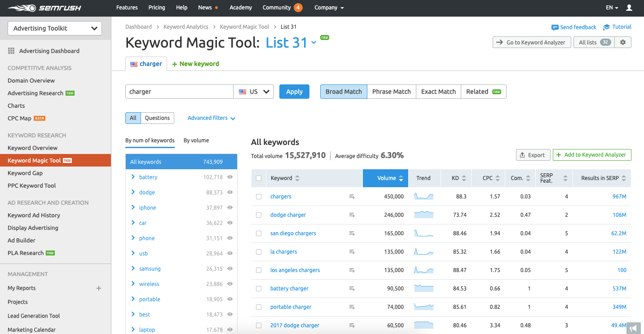Click the Community notification badge 4
This screenshot has height=334, width=644.
pos(298,8)
